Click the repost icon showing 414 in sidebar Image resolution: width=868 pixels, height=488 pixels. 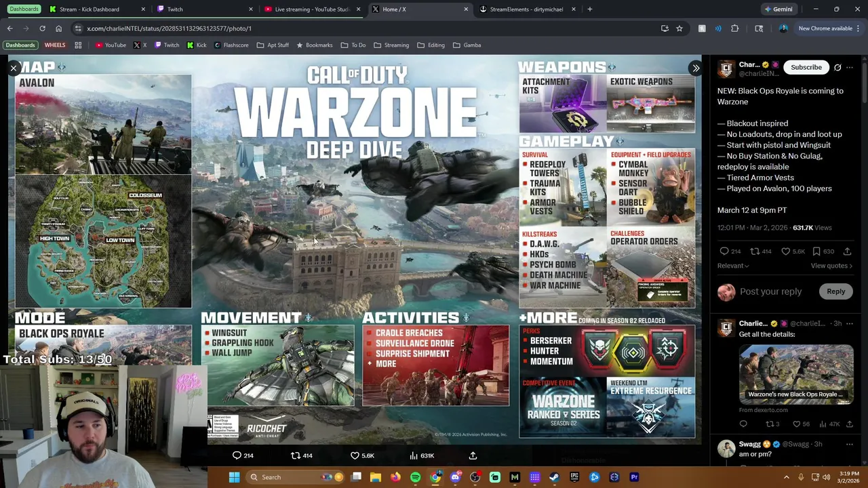coord(755,251)
